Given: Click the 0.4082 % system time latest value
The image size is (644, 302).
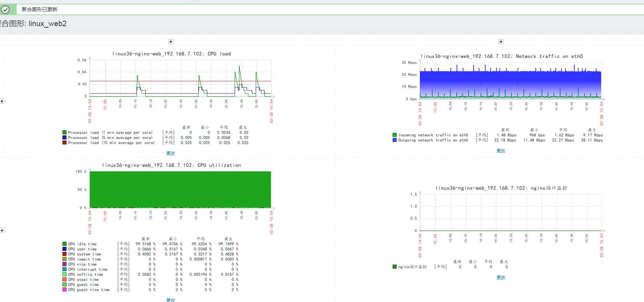Looking at the screenshot, I should point(147,254).
